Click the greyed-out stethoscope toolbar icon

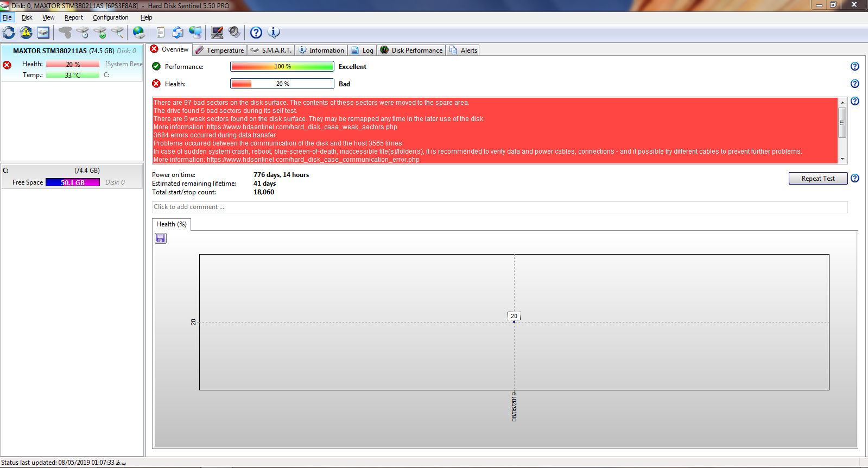(x=65, y=33)
